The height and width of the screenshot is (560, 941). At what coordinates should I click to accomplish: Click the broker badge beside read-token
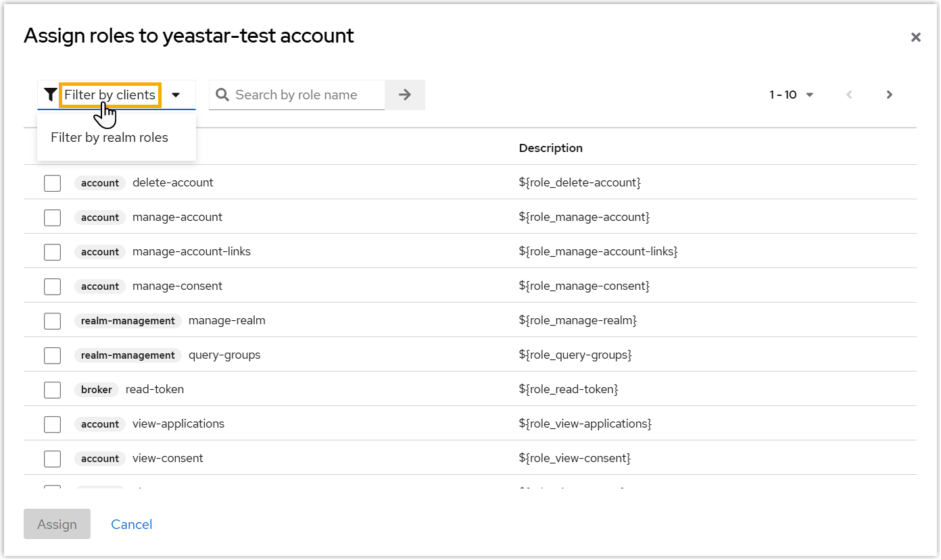click(x=97, y=390)
